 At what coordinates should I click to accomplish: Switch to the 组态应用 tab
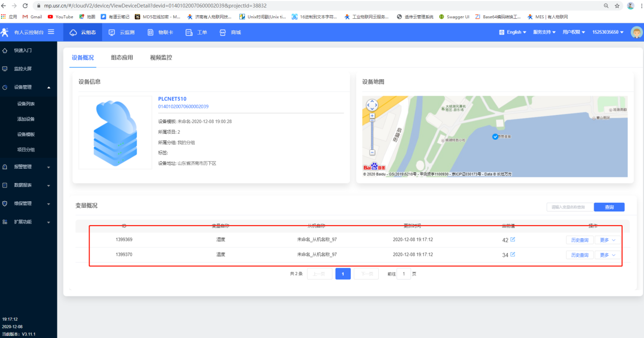(122, 57)
